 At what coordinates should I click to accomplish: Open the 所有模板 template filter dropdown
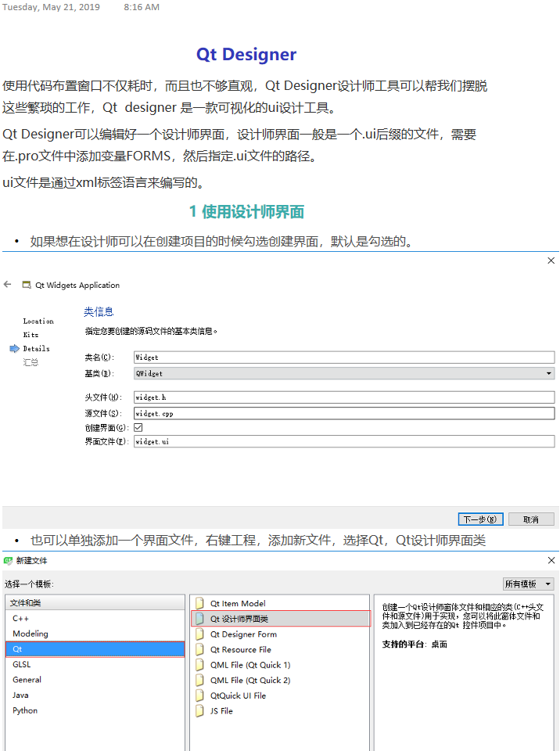coord(529,584)
